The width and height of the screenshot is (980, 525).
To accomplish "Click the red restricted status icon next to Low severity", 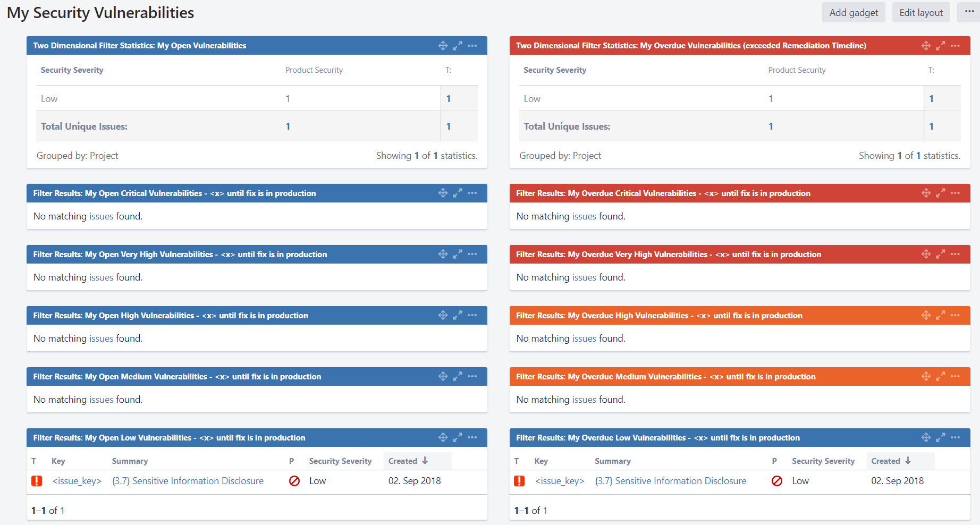I will (x=294, y=481).
